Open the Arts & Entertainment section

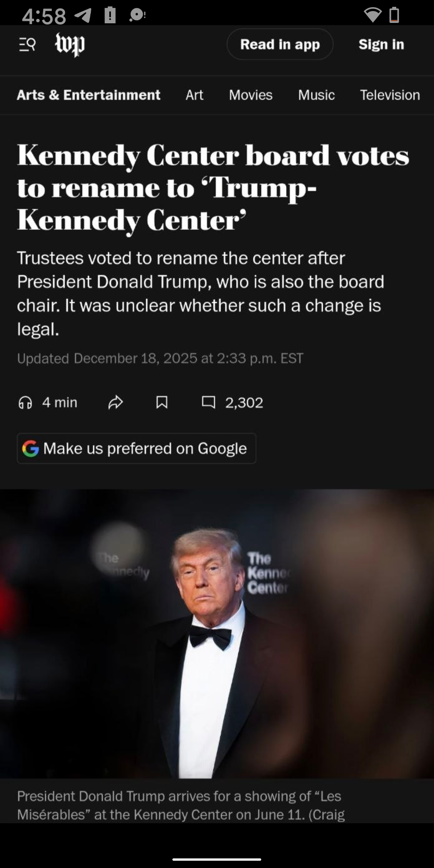click(x=88, y=95)
